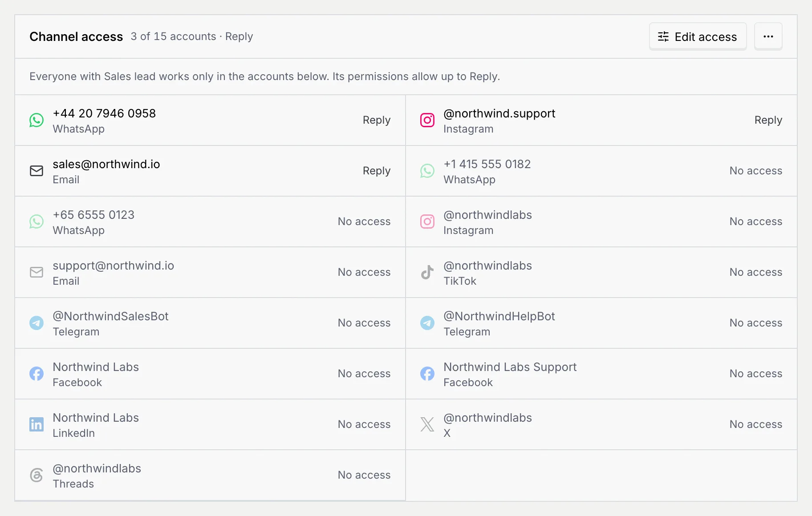The height and width of the screenshot is (516, 812).
Task: Select the Northwind Labs Support account name
Action: tap(510, 367)
